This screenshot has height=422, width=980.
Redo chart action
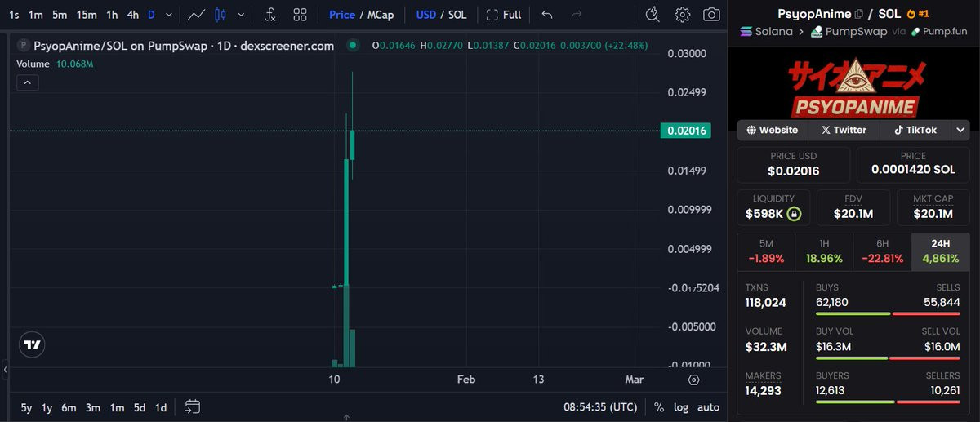point(577,15)
